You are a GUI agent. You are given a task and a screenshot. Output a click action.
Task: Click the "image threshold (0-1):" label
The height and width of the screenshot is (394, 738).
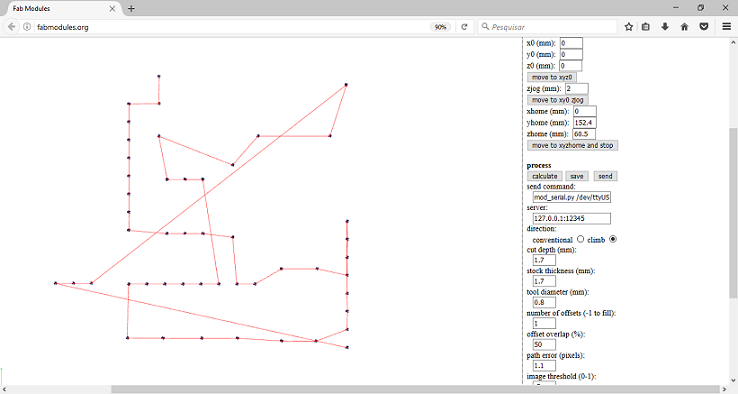pos(561,376)
